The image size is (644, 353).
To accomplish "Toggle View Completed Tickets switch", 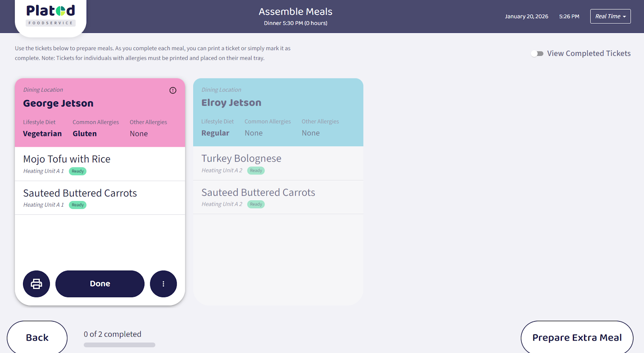I will 537,53.
